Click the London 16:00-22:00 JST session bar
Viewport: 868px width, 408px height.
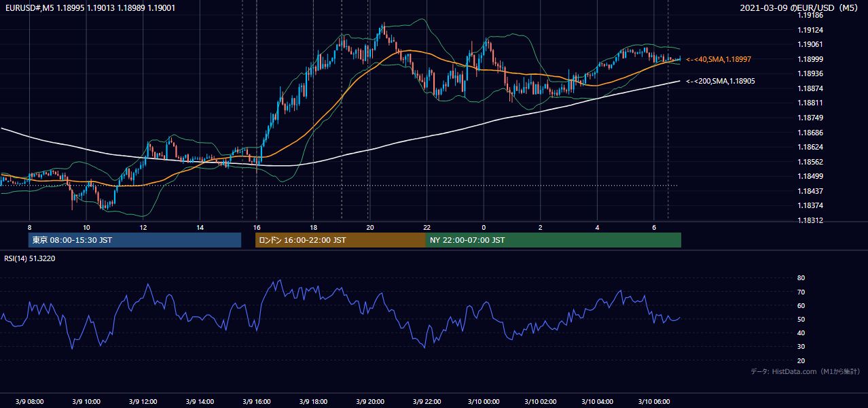340,240
